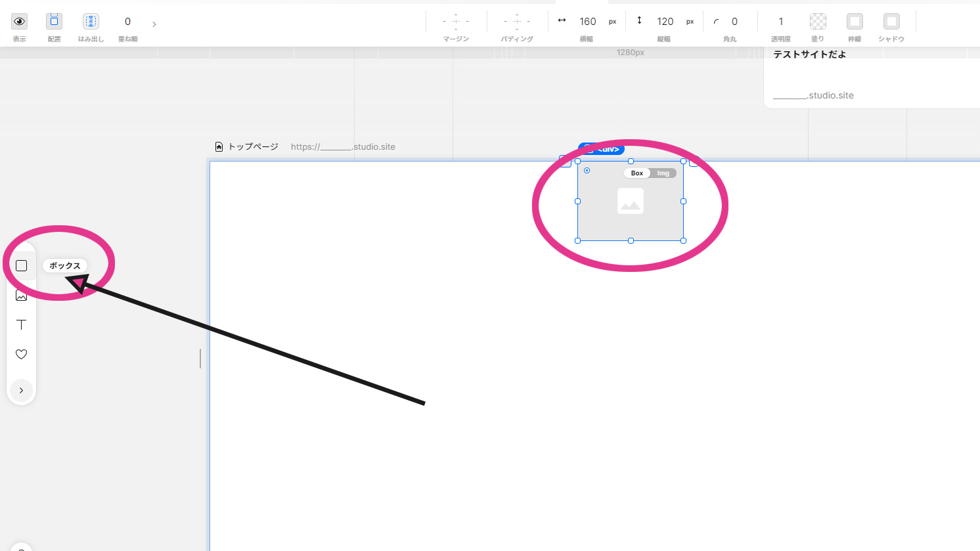Viewport: 980px width, 551px height.
Task: Click the page URL studio.site link
Action: 343,147
